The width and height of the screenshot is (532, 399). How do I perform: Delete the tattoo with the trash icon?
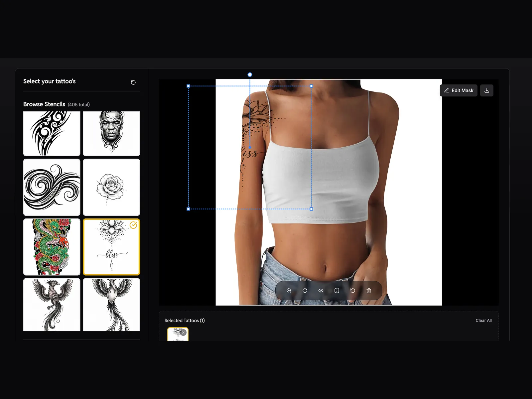tap(369, 291)
